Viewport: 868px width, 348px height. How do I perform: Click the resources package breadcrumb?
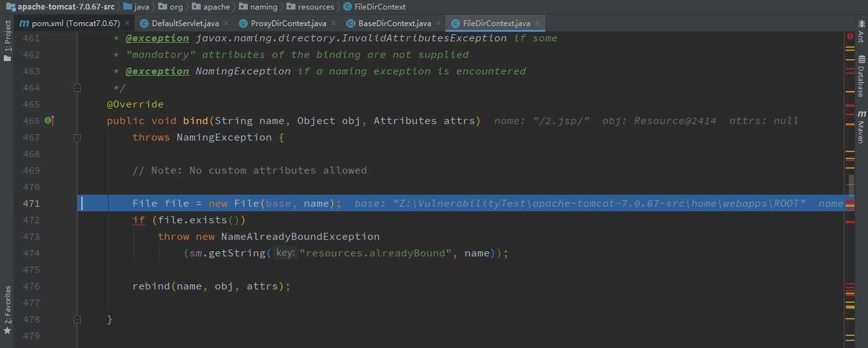pos(310,6)
